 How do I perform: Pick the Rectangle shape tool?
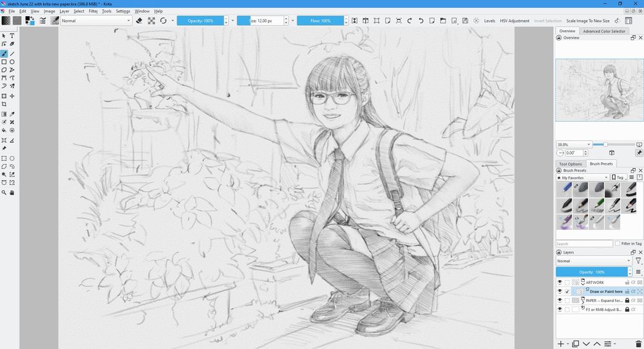pos(4,62)
